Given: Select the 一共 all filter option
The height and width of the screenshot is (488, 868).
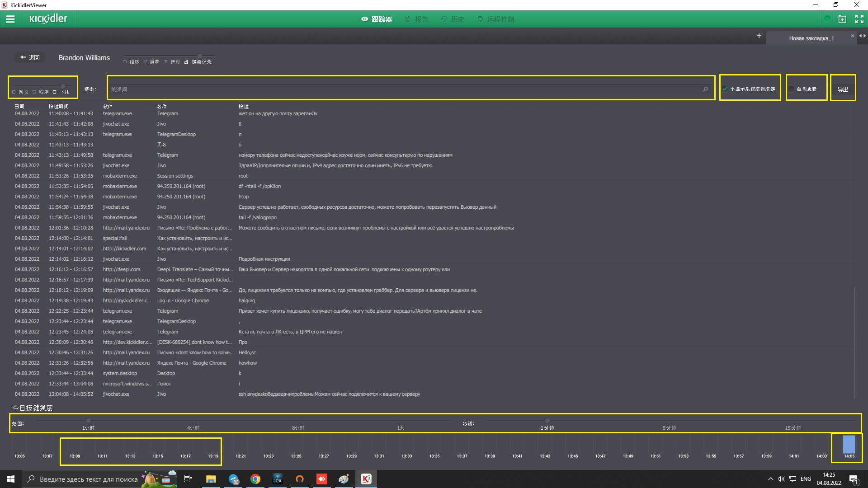Looking at the screenshot, I should 61,92.
